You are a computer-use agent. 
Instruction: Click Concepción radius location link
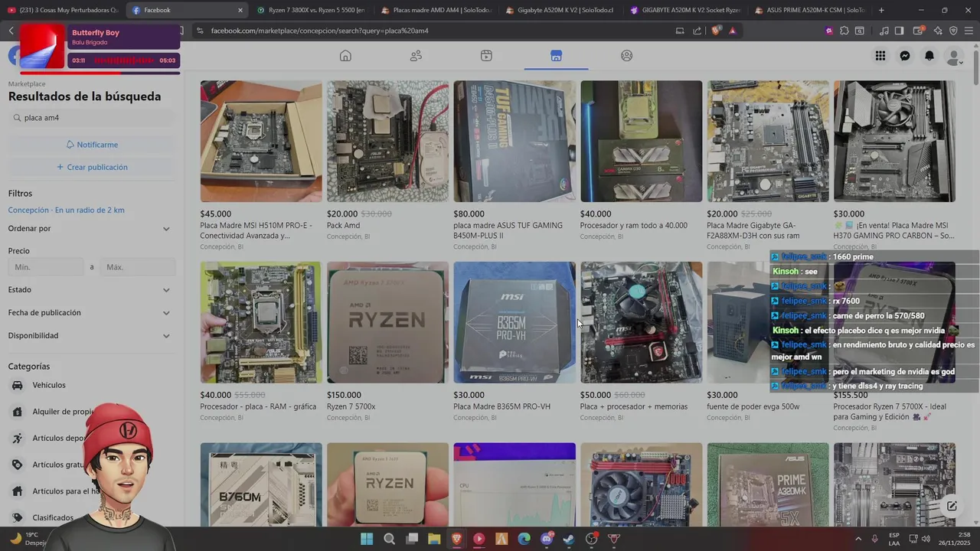click(x=66, y=210)
